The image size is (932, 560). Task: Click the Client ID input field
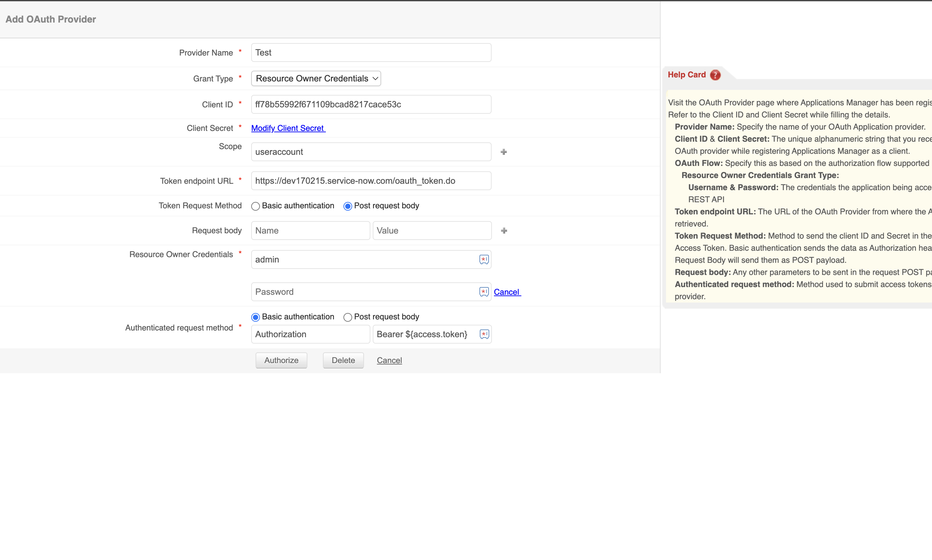tap(371, 105)
